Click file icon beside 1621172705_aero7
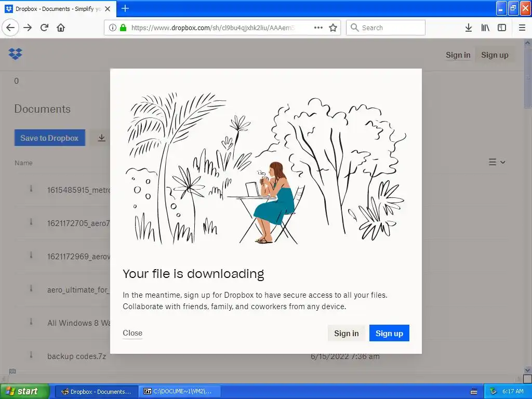The height and width of the screenshot is (399, 532). pos(31,222)
